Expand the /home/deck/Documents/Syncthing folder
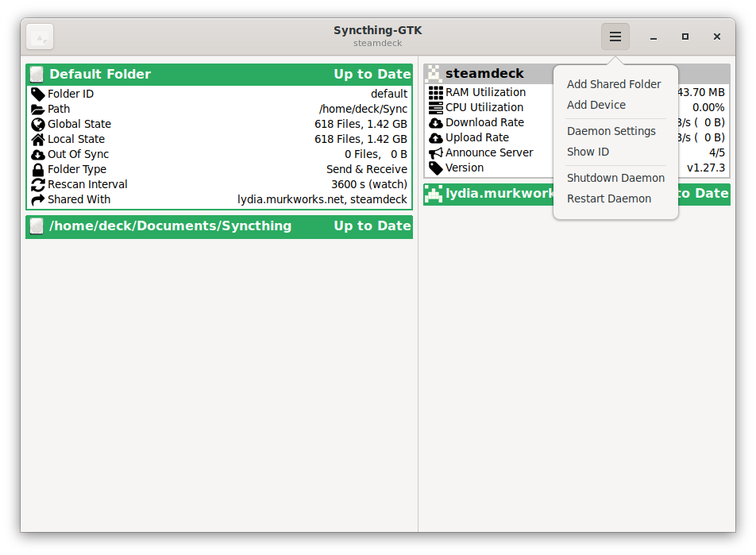The width and height of the screenshot is (756, 555). (x=218, y=226)
